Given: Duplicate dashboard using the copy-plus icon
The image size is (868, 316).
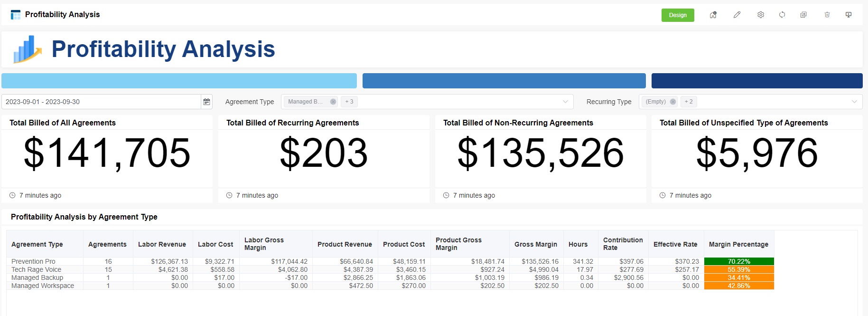Looking at the screenshot, I should pos(803,15).
